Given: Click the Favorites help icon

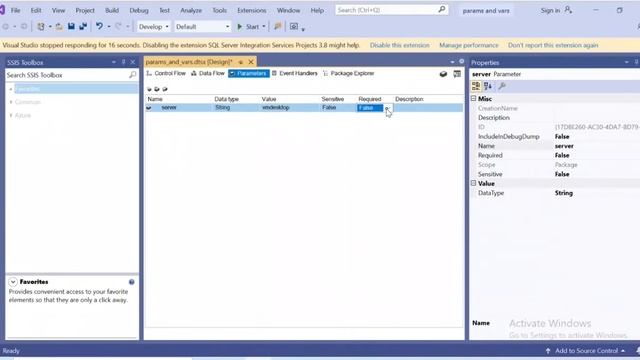Looking at the screenshot, I should click(x=131, y=282).
